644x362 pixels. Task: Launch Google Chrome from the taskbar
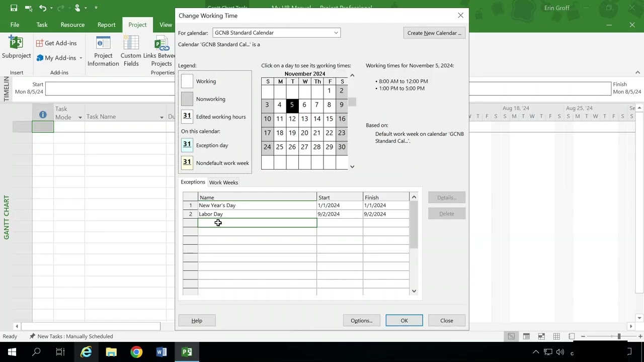pos(136,352)
